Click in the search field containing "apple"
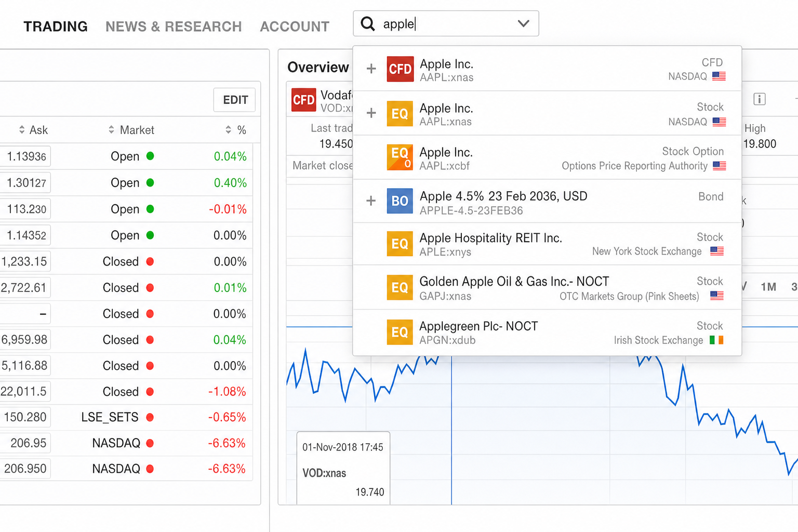Screen dimensions: 798x532 pyautogui.click(x=446, y=24)
